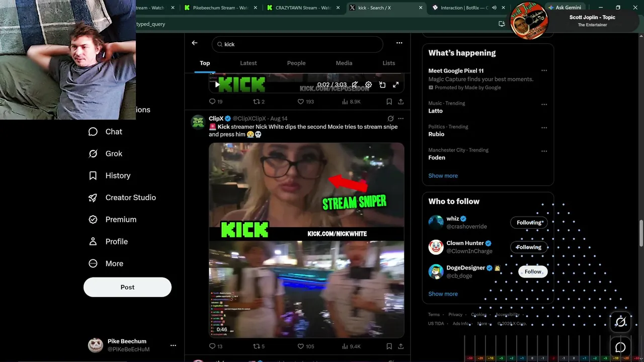Viewport: 644px width, 362px height.
Task: Click Ask Gemini in browser toolbar
Action: click(564, 8)
